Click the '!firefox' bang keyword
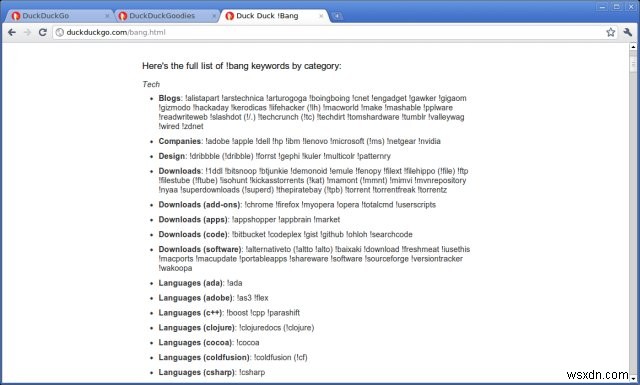 click(287, 205)
